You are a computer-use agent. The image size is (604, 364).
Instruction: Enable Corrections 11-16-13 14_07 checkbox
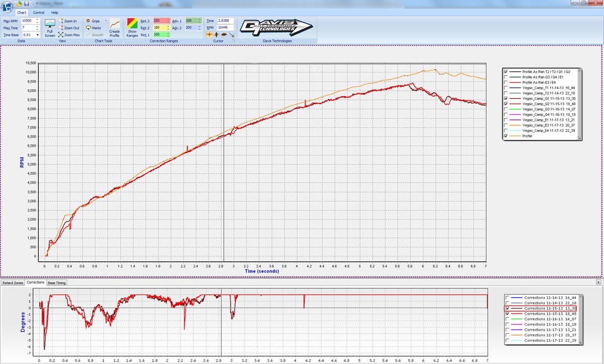pyautogui.click(x=507, y=319)
